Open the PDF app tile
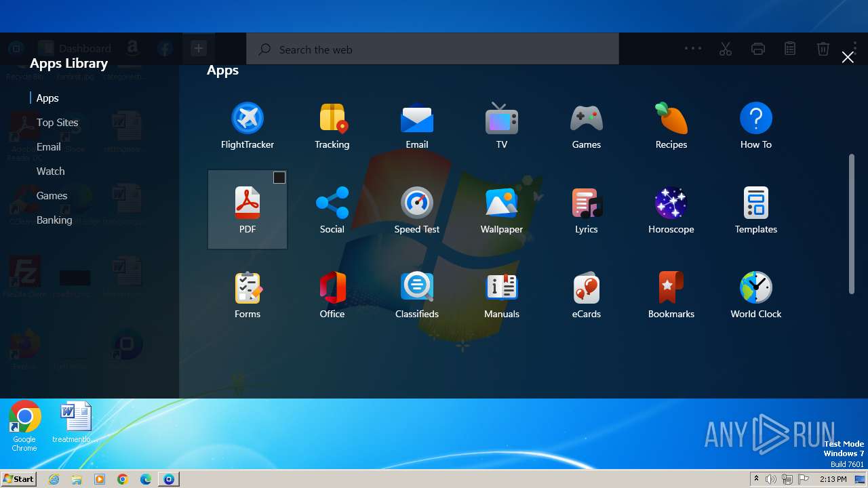The height and width of the screenshot is (488, 868). point(248,209)
